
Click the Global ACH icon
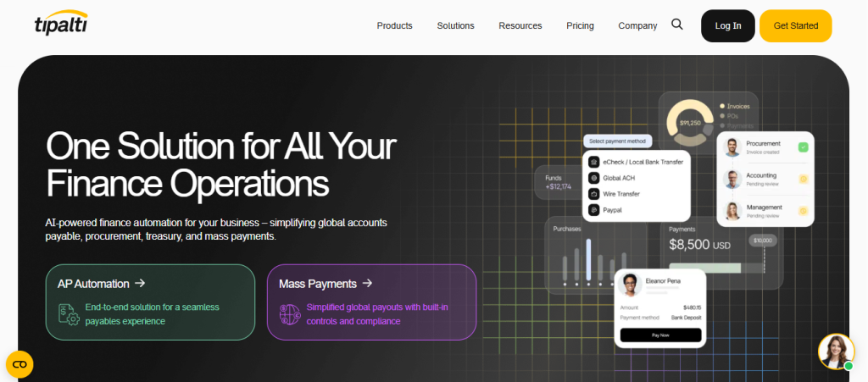(x=594, y=178)
